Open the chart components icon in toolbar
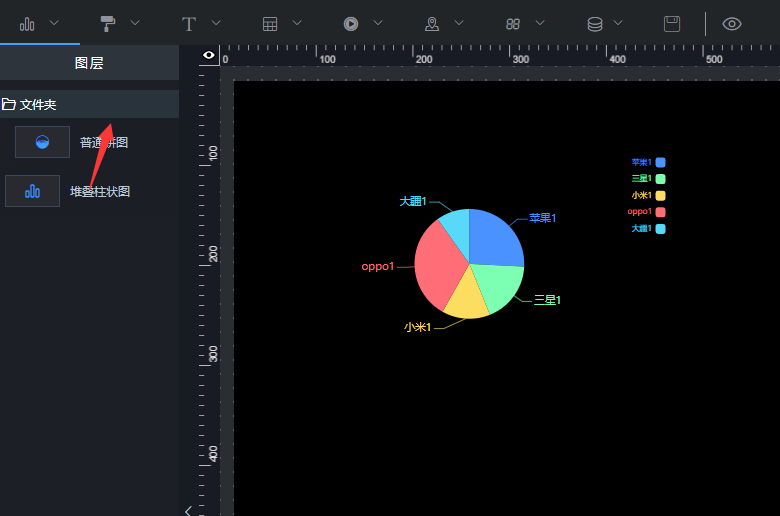This screenshot has height=516, width=780. [27, 24]
